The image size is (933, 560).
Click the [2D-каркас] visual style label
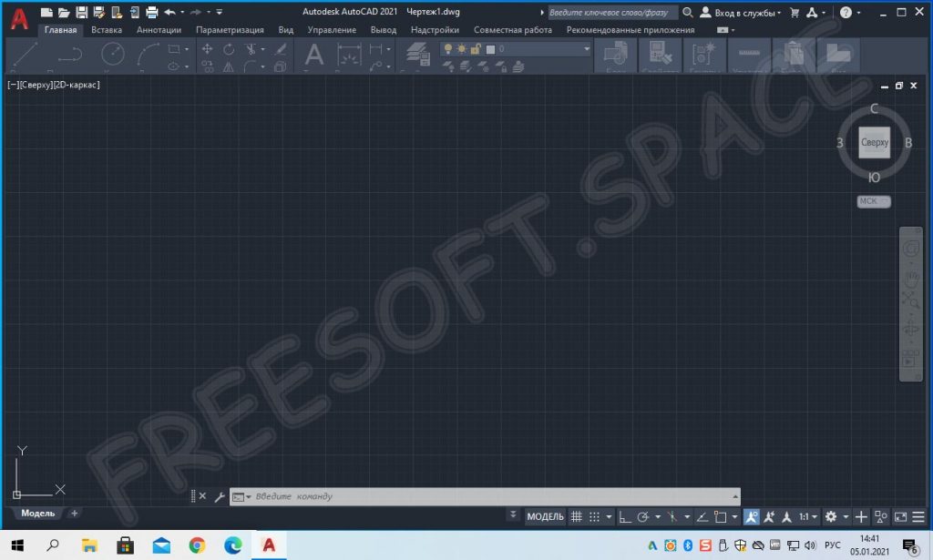click(x=77, y=85)
